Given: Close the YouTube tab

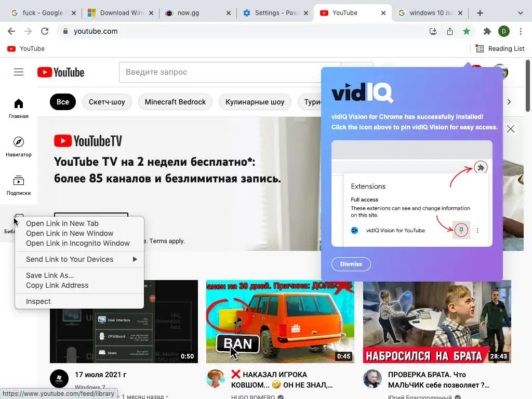Looking at the screenshot, I should tap(383, 13).
